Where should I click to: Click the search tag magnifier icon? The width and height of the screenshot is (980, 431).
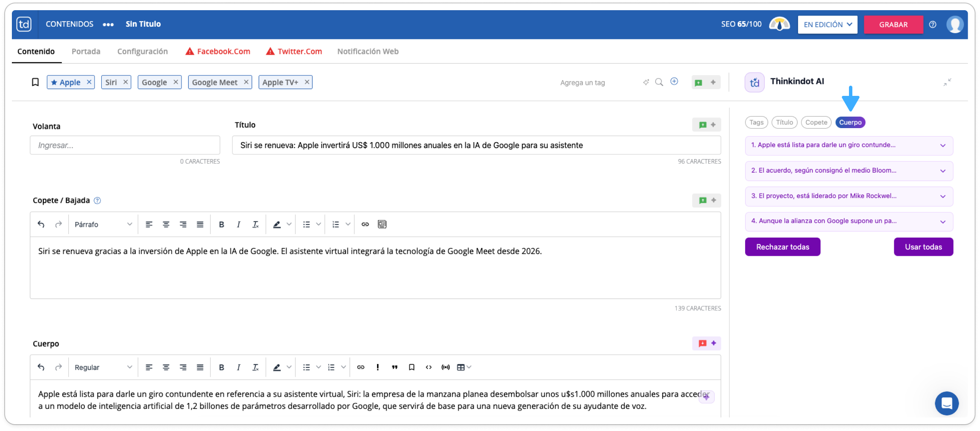659,82
